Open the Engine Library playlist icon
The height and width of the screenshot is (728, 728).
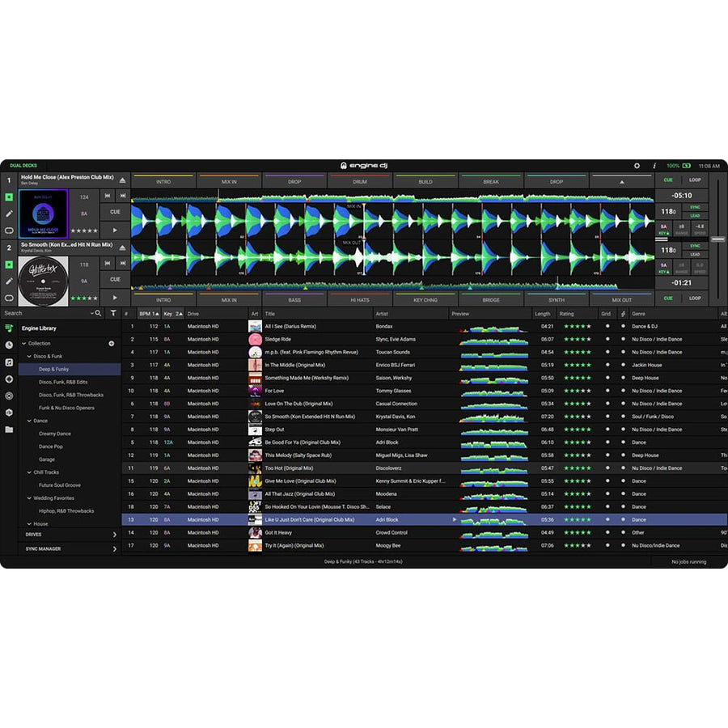coord(9,328)
